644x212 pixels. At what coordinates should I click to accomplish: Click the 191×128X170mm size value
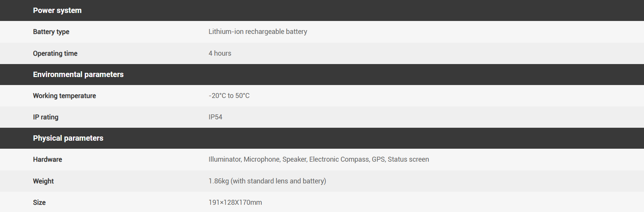pyautogui.click(x=235, y=202)
